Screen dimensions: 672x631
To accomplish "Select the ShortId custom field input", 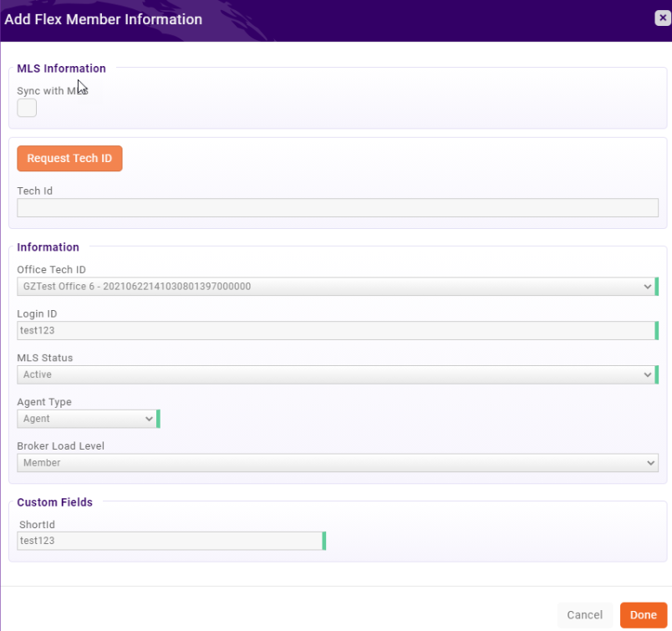I will point(170,542).
